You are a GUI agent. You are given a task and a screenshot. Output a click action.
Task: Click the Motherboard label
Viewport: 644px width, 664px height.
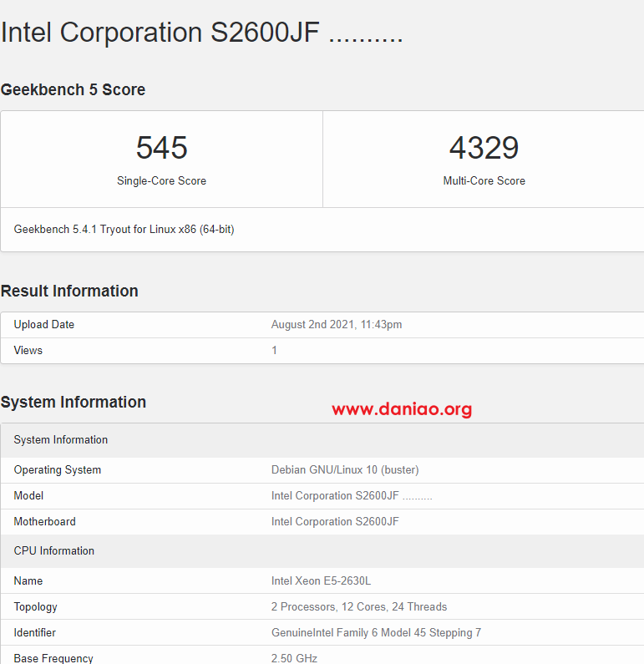click(x=44, y=522)
